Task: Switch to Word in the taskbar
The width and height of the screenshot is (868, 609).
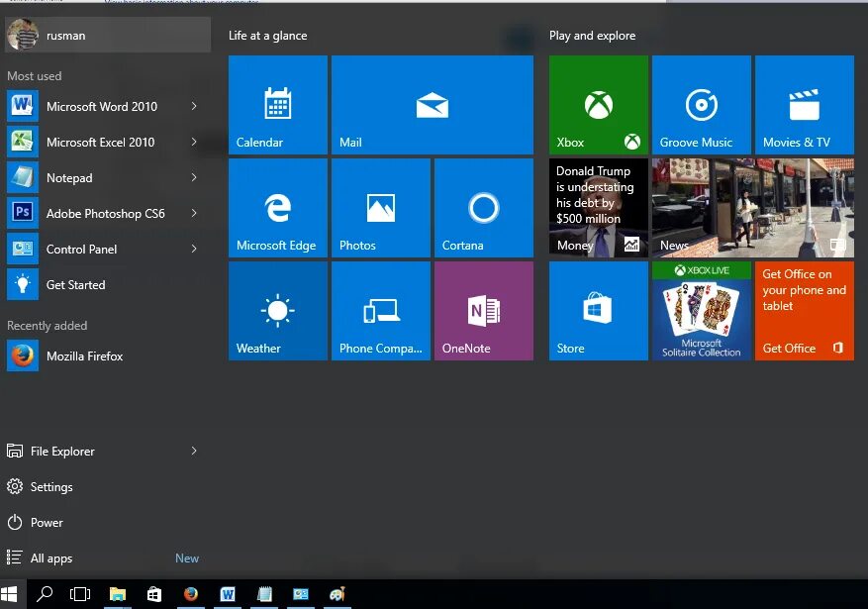Action: point(228,594)
